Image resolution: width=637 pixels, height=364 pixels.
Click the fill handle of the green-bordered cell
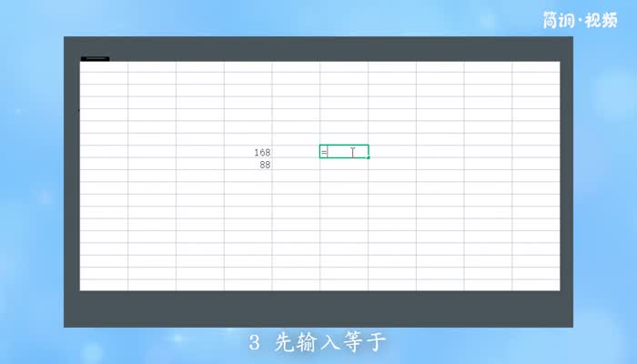(369, 158)
